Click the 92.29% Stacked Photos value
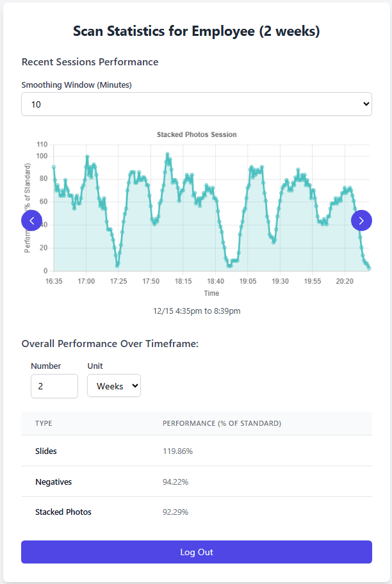 click(176, 512)
